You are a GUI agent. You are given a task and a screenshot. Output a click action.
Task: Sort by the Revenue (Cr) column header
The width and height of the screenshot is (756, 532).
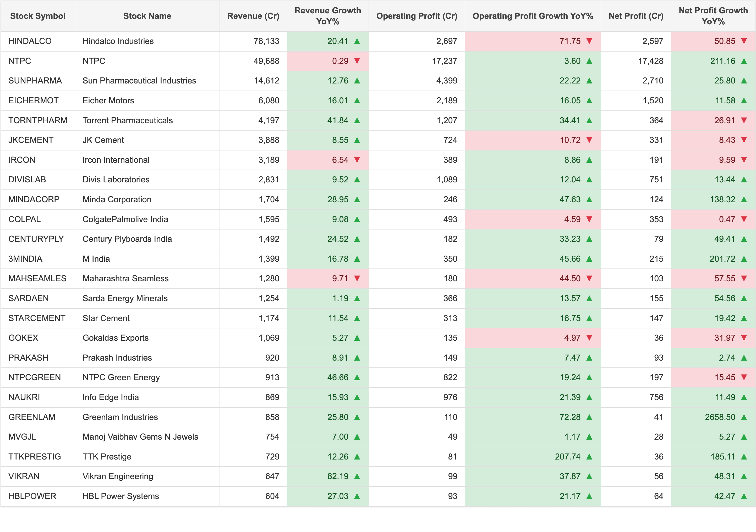click(253, 16)
